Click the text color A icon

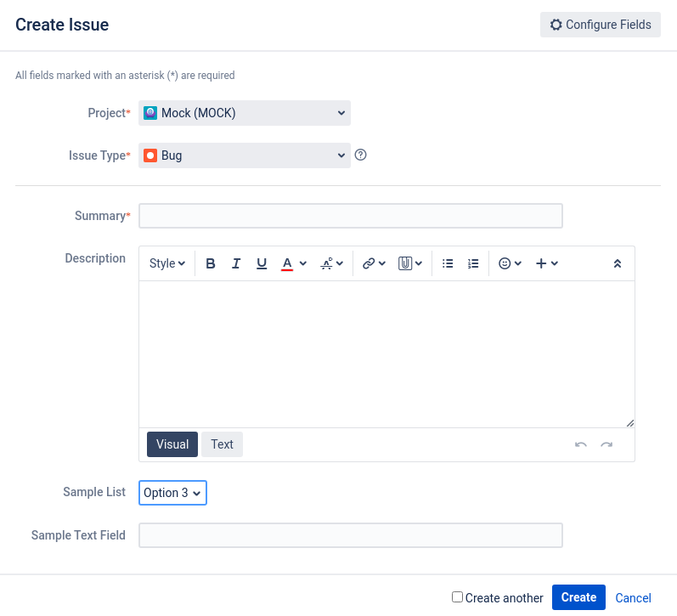287,263
